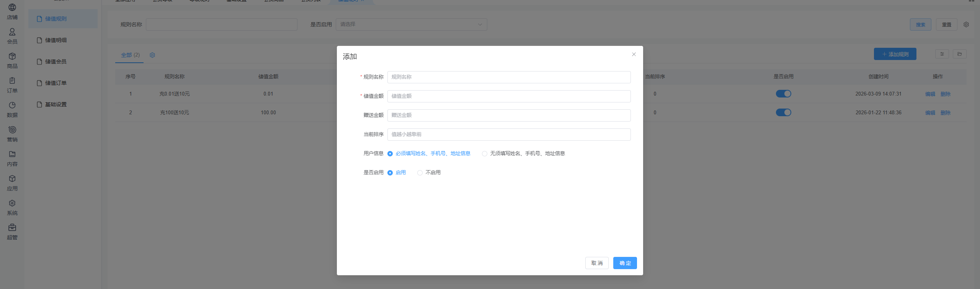Click the timestamp 2026-03-09 14:07:31

point(879,94)
